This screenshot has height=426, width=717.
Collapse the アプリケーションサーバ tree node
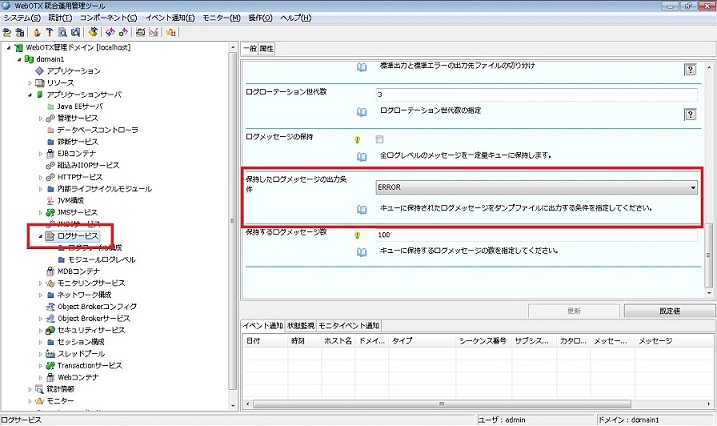click(x=30, y=95)
